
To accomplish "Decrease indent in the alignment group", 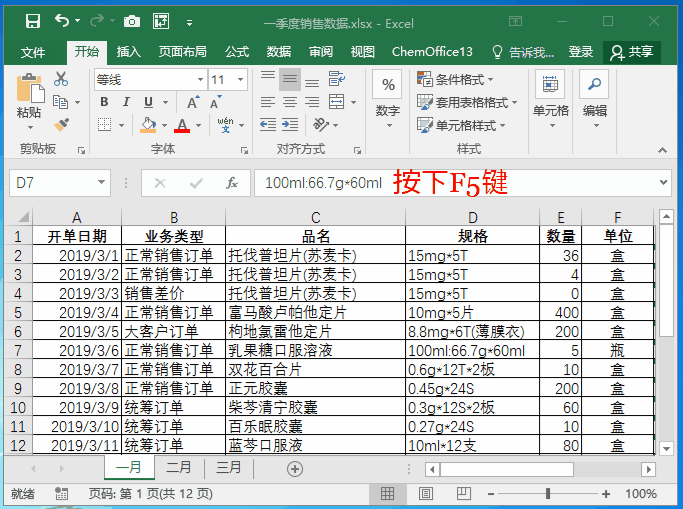I will 268,125.
